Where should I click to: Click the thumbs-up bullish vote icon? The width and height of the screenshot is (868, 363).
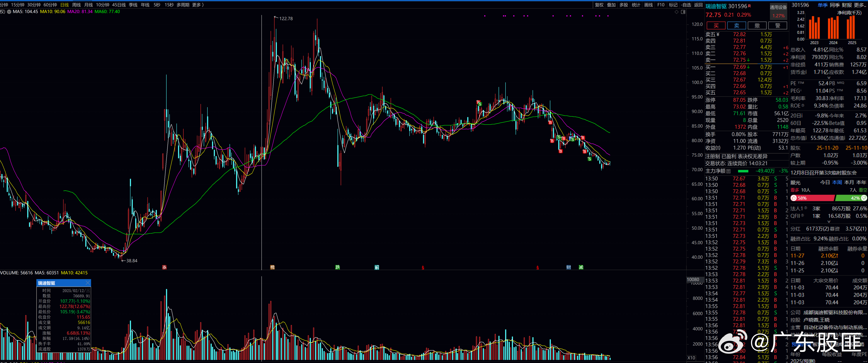(793, 198)
